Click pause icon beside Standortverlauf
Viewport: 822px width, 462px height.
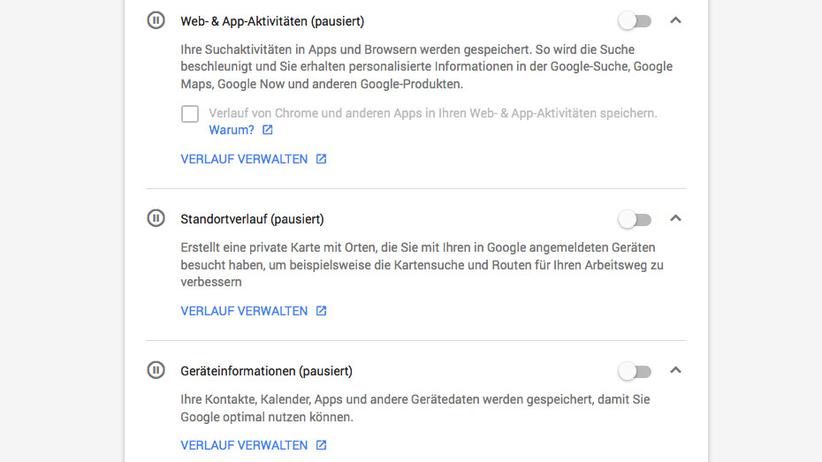tap(156, 218)
